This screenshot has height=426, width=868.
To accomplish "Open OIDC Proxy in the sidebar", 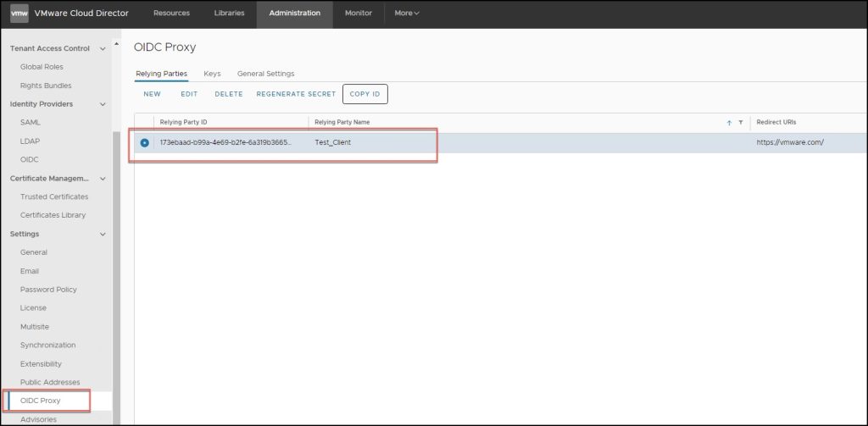I will click(41, 401).
